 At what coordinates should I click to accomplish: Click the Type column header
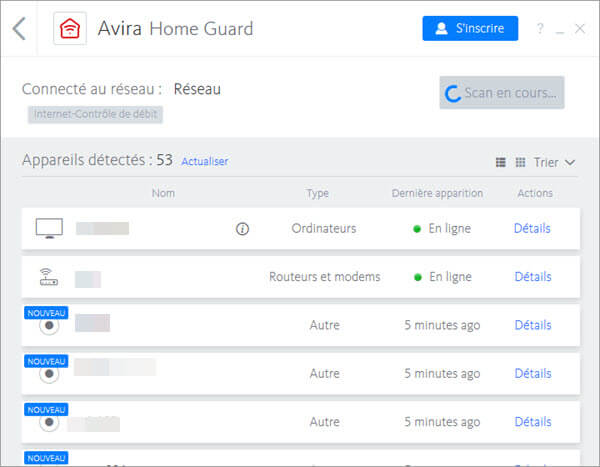click(x=317, y=193)
